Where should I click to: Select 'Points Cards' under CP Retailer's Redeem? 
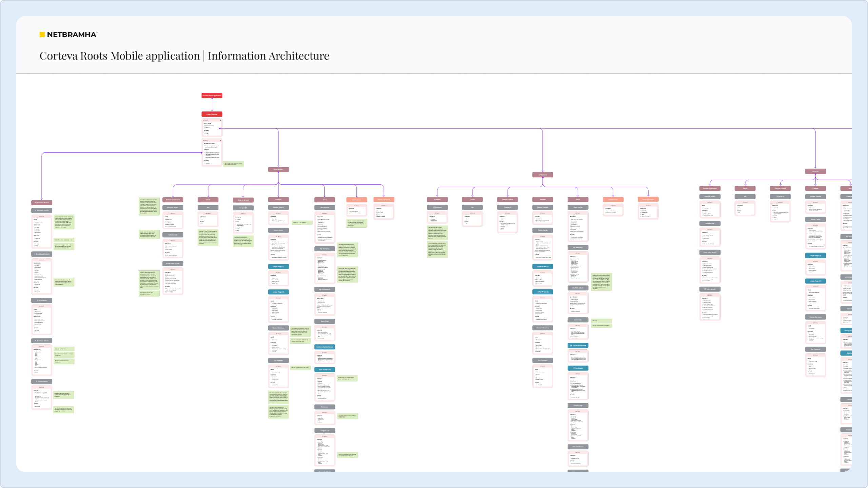[543, 230]
